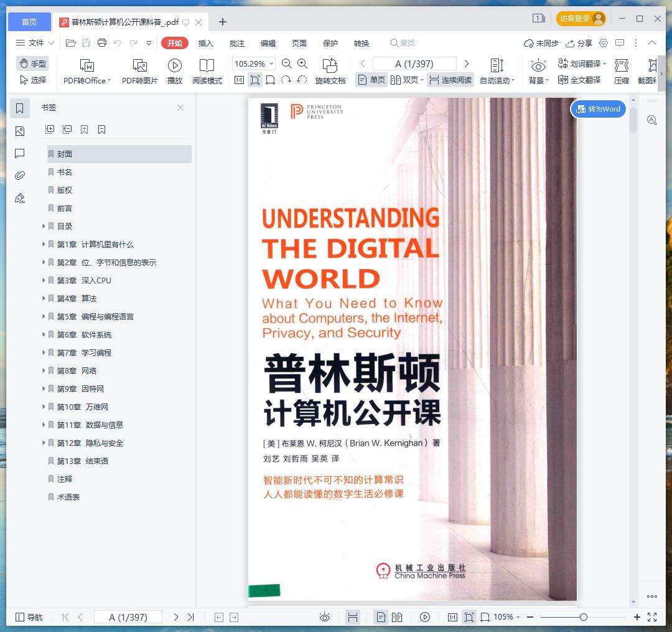Screen dimensions: 672x632
Task: Open attachments sidebar panel
Action: point(20,176)
